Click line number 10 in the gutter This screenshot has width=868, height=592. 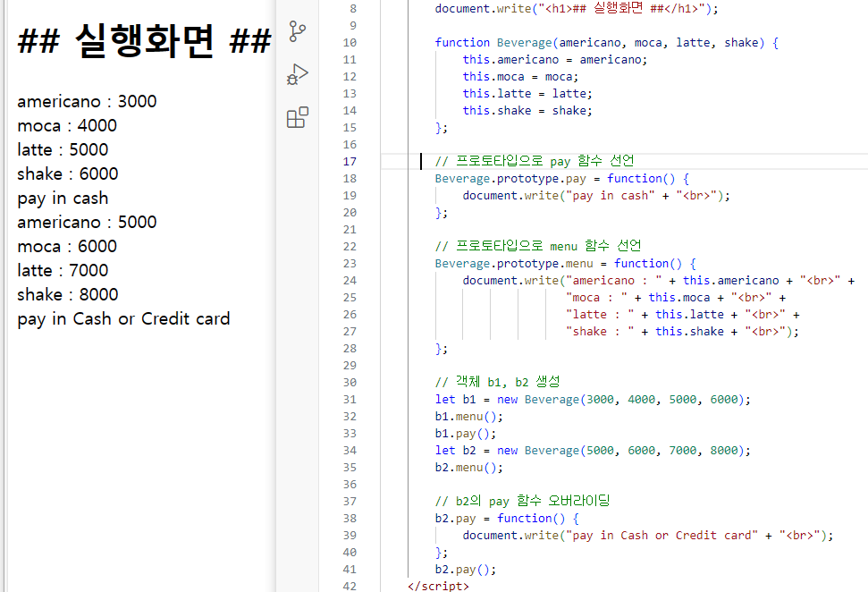[350, 43]
